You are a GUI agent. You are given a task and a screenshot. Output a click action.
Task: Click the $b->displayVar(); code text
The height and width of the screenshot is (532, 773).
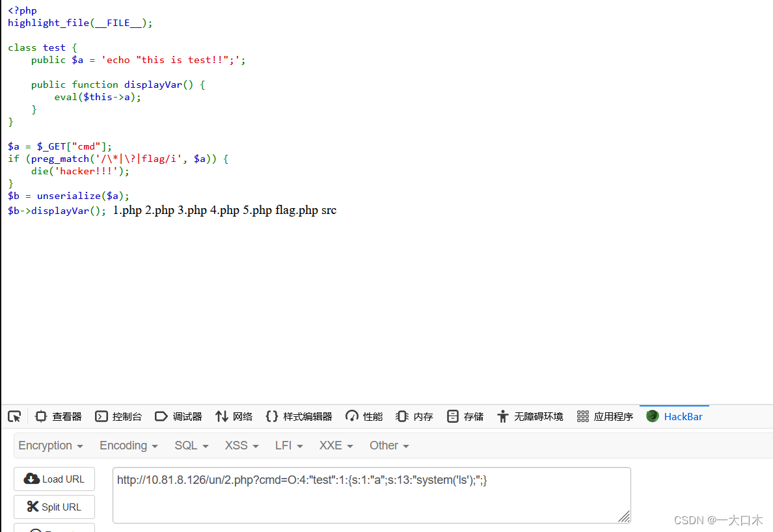click(x=57, y=211)
